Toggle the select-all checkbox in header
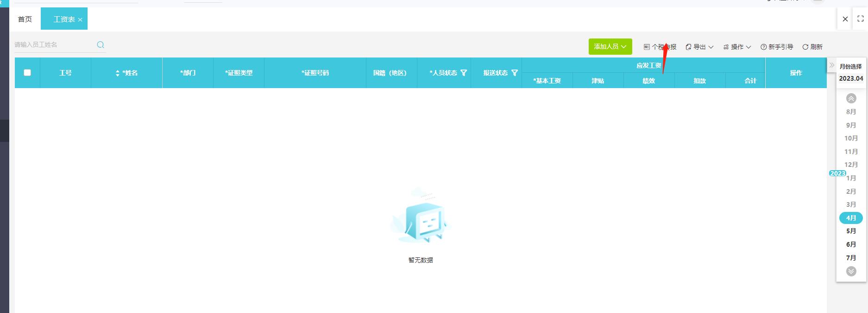This screenshot has width=868, height=313. tap(27, 73)
